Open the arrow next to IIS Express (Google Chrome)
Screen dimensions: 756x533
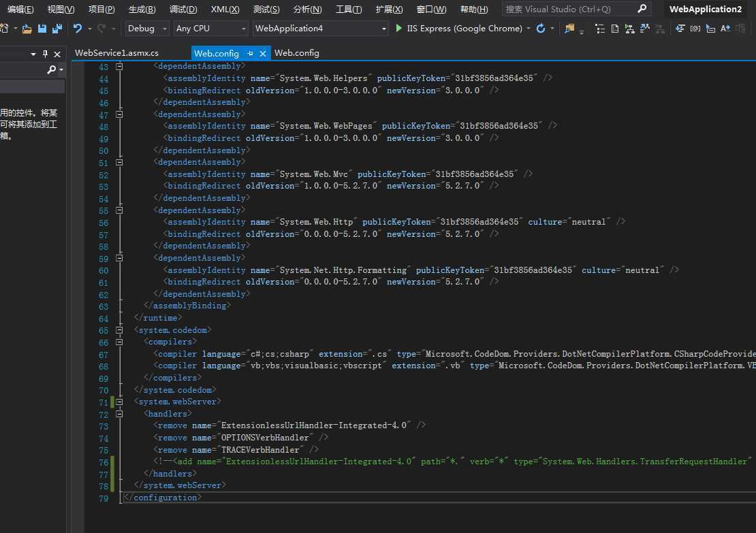point(529,29)
